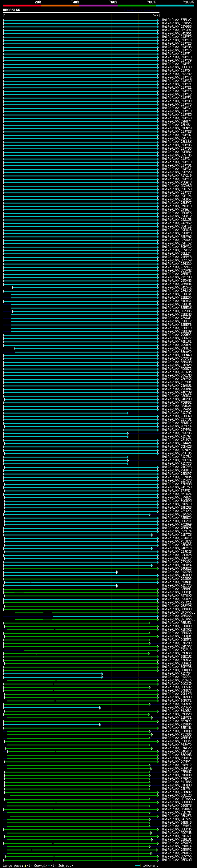The width and height of the screenshot is (197, 868).
Task: Select the UniRef100_A8JC04 label
Action: (177, 406)
